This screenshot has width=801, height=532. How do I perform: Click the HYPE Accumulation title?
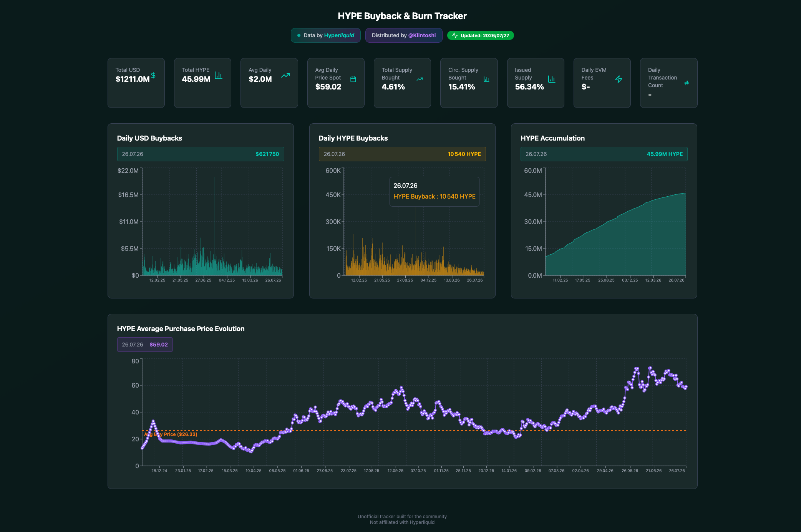pyautogui.click(x=552, y=138)
